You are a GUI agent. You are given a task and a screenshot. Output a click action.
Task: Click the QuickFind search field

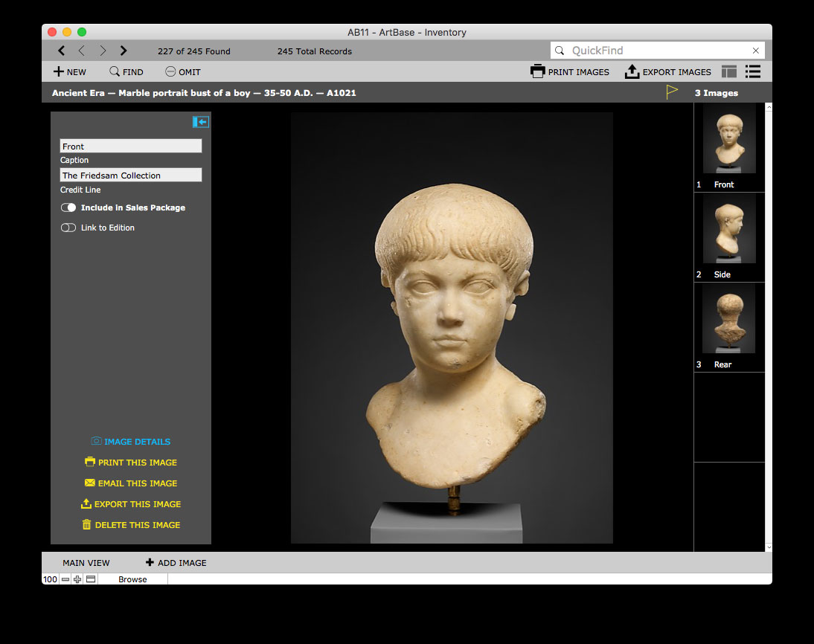coord(657,51)
